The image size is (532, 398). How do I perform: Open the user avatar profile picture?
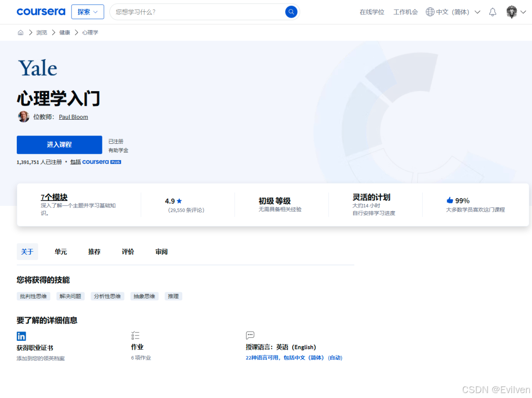pos(511,12)
